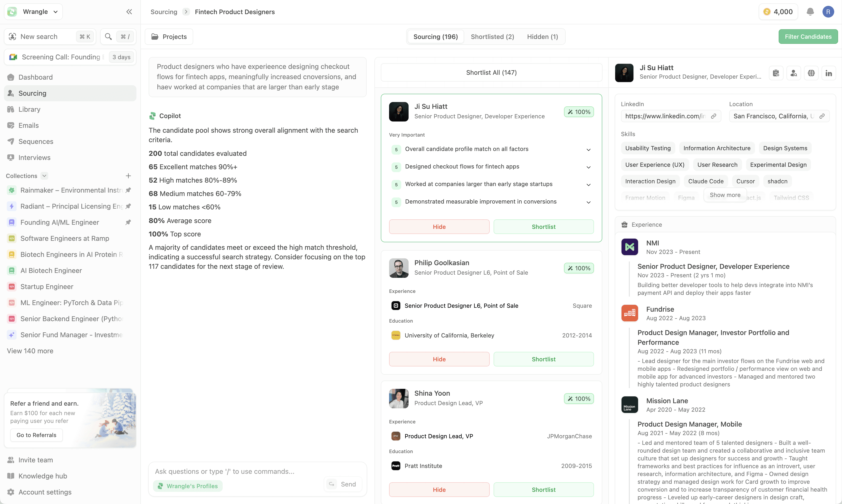Click the add-to-collection plus icon
The height and width of the screenshot is (504, 842).
(128, 176)
